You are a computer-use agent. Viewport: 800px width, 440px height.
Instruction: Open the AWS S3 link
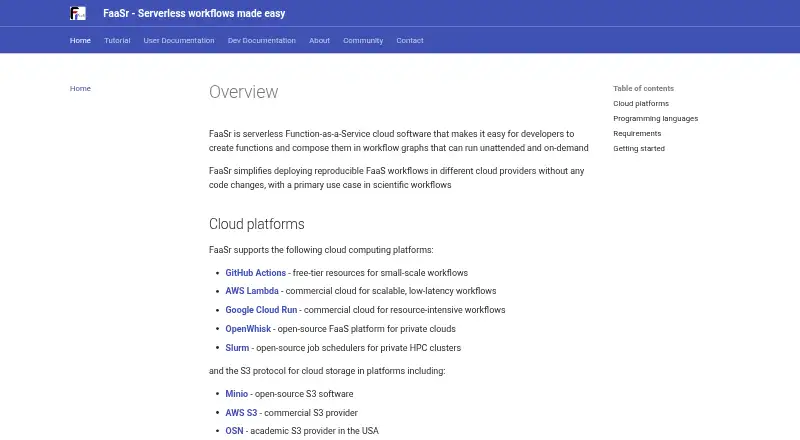[x=241, y=412]
